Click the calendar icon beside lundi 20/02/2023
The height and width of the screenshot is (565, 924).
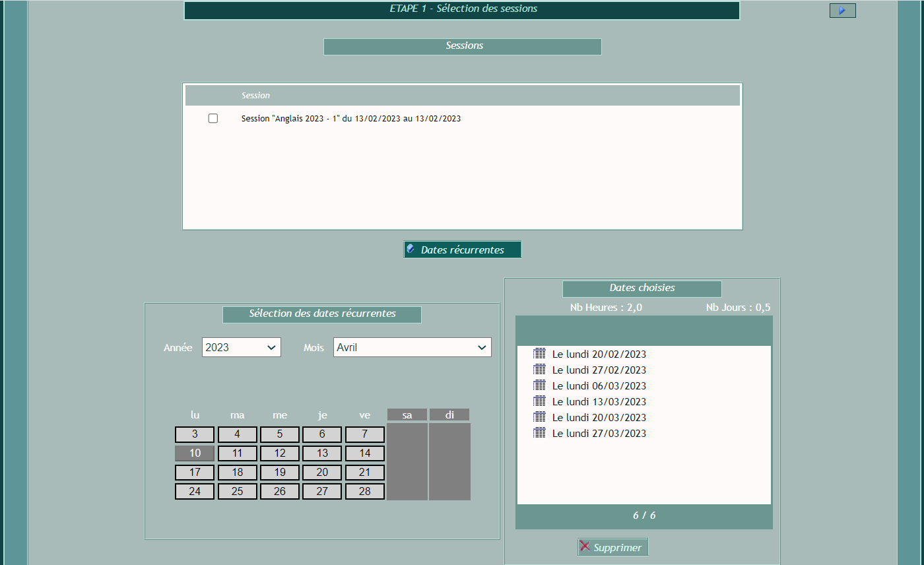(539, 354)
